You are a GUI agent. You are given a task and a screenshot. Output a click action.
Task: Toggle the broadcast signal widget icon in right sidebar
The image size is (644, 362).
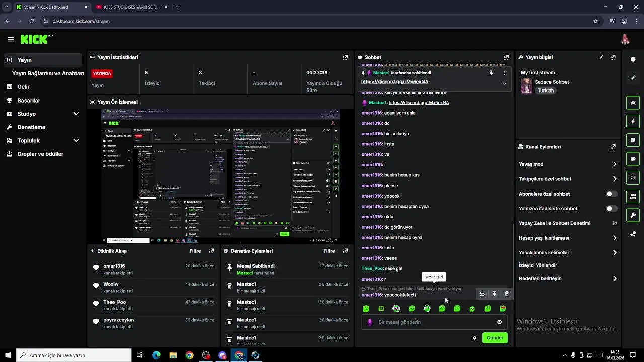(633, 177)
